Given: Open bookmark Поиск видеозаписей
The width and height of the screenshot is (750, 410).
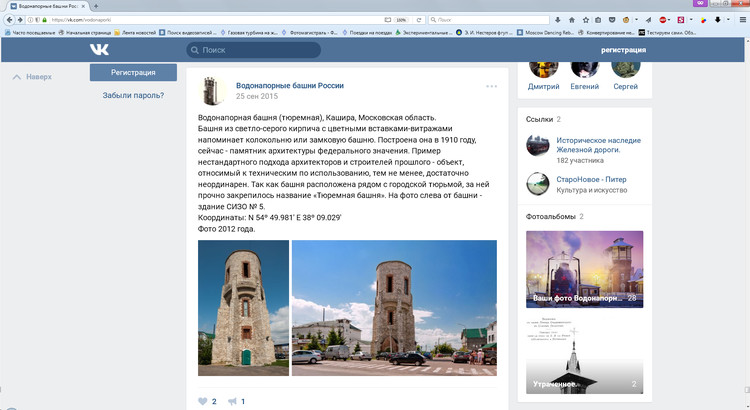Looking at the screenshot, I should tap(188, 33).
